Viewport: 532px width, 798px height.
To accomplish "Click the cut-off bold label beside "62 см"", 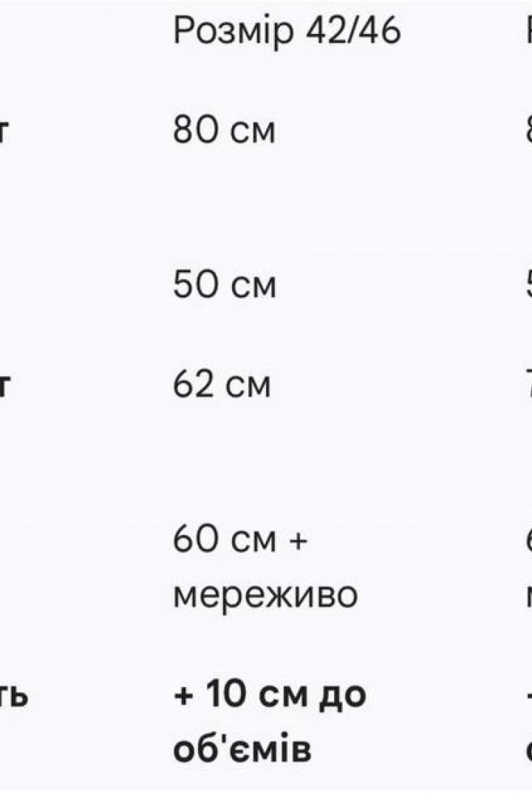I will pyautogui.click(x=9, y=386).
